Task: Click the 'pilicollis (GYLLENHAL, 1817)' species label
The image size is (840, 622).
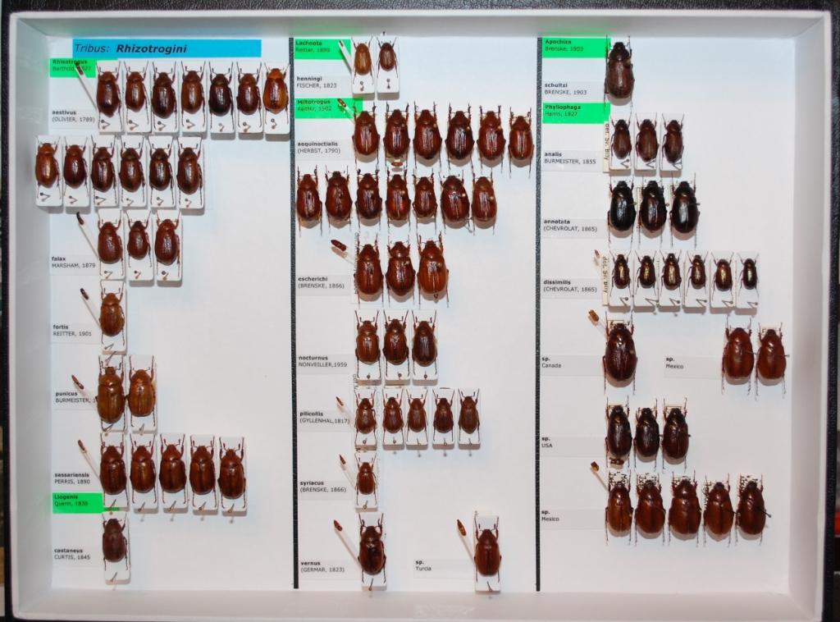Action: [325, 417]
